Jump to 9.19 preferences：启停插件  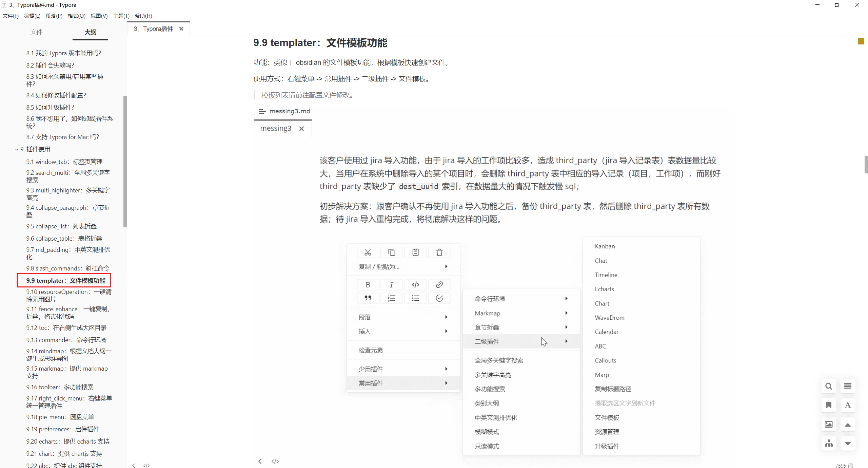point(63,429)
